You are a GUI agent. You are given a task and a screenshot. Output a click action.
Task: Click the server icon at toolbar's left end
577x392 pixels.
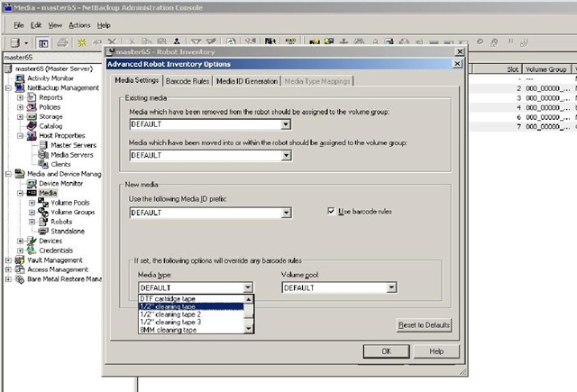(x=14, y=43)
